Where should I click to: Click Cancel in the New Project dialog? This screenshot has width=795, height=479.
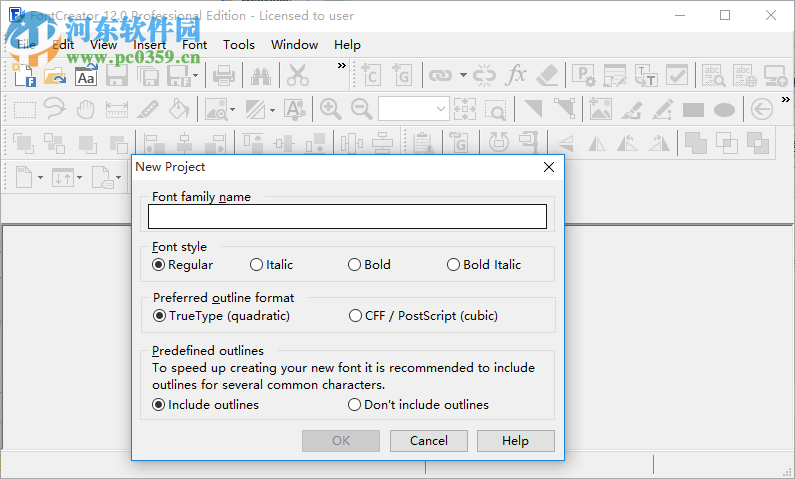pyautogui.click(x=429, y=441)
